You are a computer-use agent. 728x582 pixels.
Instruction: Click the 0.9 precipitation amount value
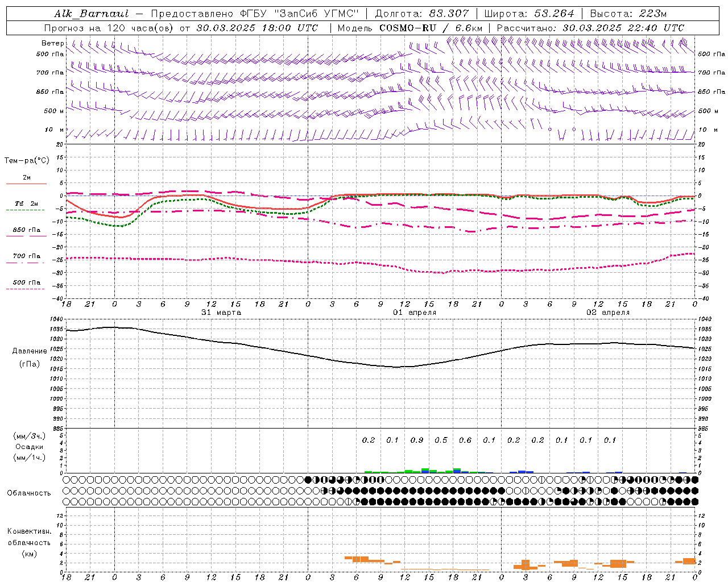(417, 440)
